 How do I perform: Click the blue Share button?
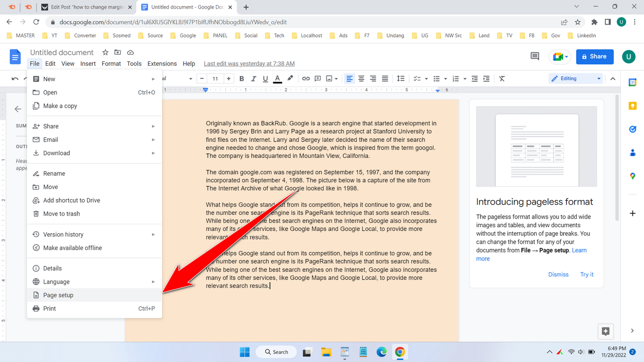tap(595, 56)
